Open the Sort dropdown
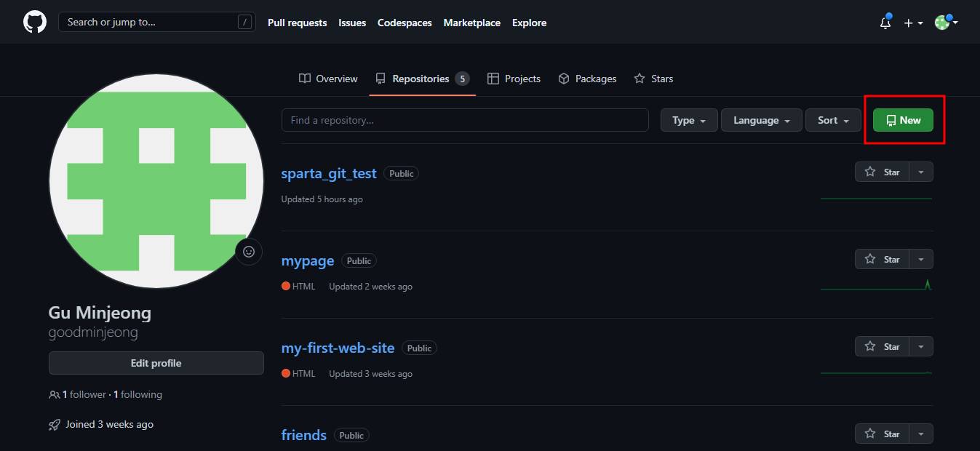The image size is (980, 451). pyautogui.click(x=834, y=120)
